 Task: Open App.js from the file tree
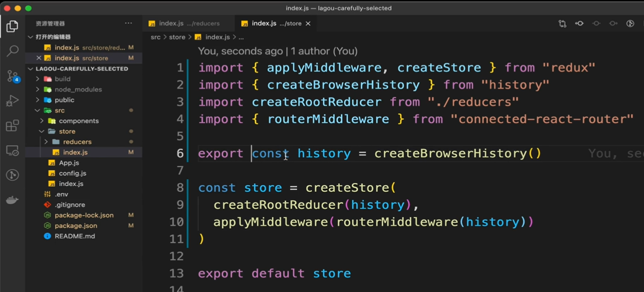[69, 163]
